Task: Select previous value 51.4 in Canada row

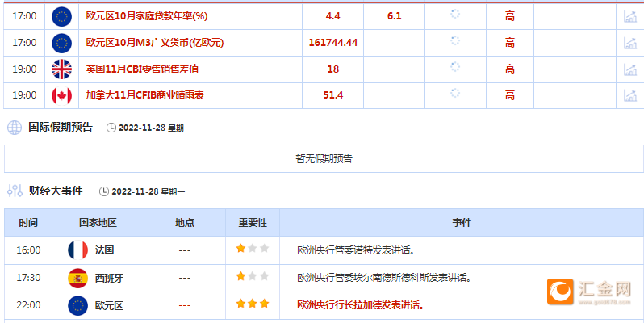Action: coord(333,95)
